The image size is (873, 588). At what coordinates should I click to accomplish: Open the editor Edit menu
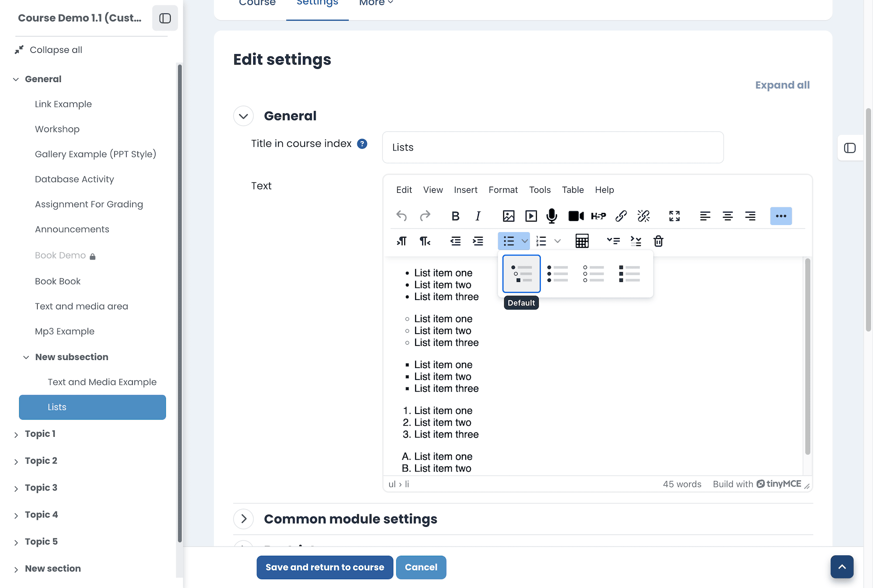[x=404, y=190]
